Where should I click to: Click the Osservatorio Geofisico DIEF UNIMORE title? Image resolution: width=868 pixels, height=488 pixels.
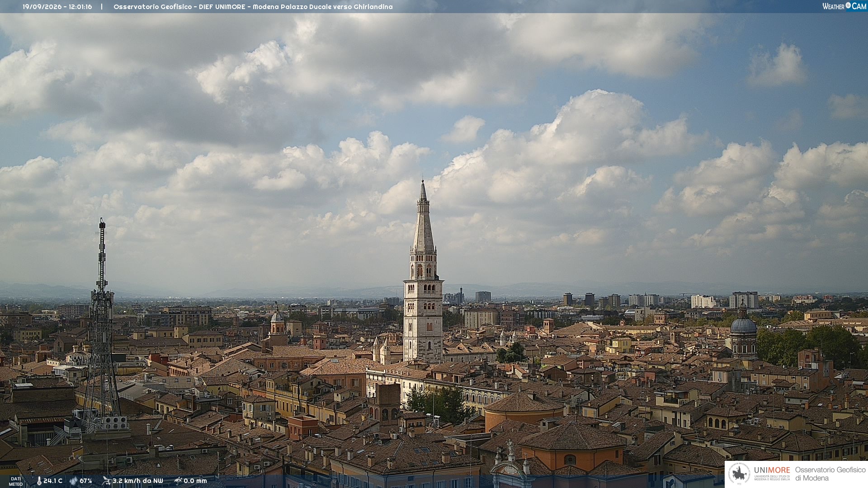coord(179,7)
